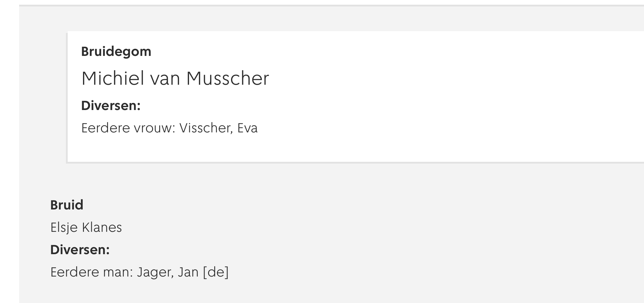Click the first name Elsje
This screenshot has width=644, height=303.
64,227
